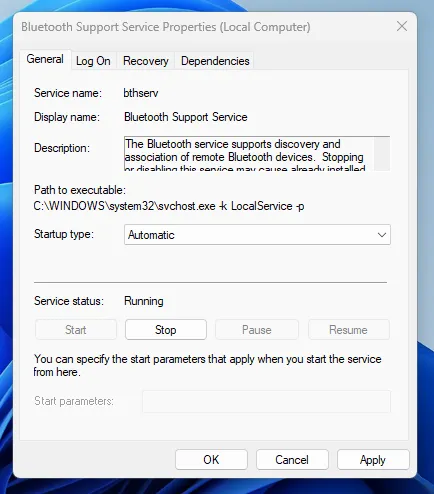Click the 'Startup type:' label

(64, 234)
